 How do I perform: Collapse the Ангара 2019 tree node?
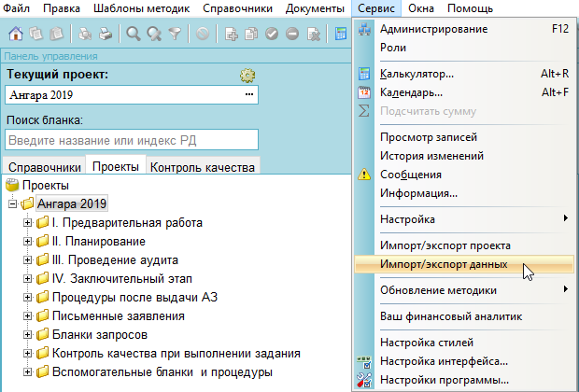pos(12,203)
